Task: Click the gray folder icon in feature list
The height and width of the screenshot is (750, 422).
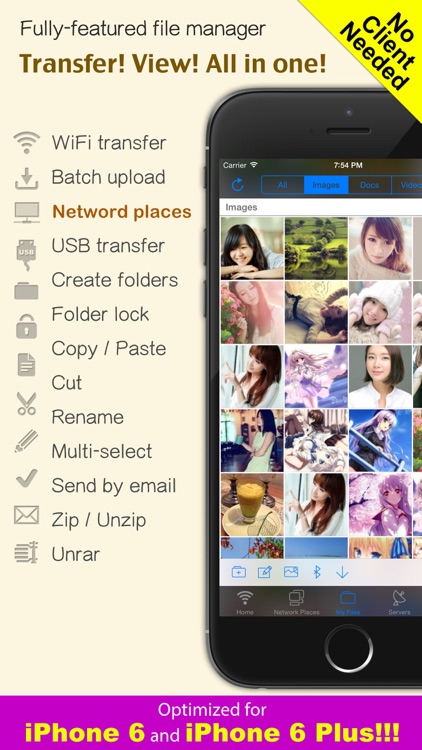Action: tap(26, 290)
